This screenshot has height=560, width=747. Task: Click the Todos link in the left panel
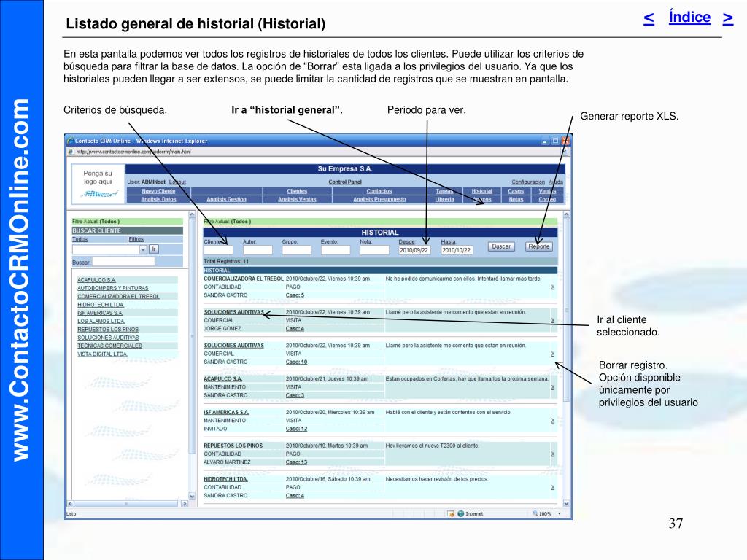(80, 239)
